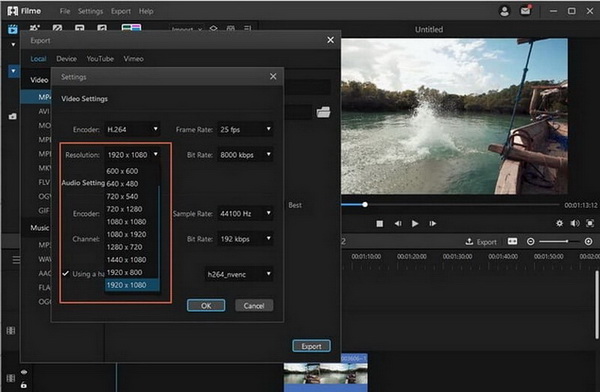Mute the preview volume speaker icon
Image resolution: width=600 pixels, height=392 pixels.
click(575, 223)
